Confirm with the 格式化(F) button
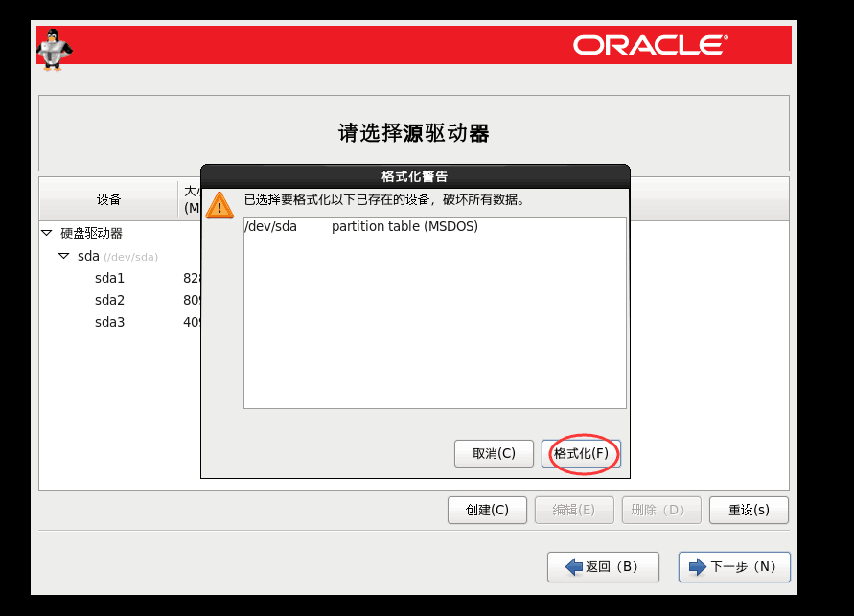The image size is (854, 616). pos(581,453)
